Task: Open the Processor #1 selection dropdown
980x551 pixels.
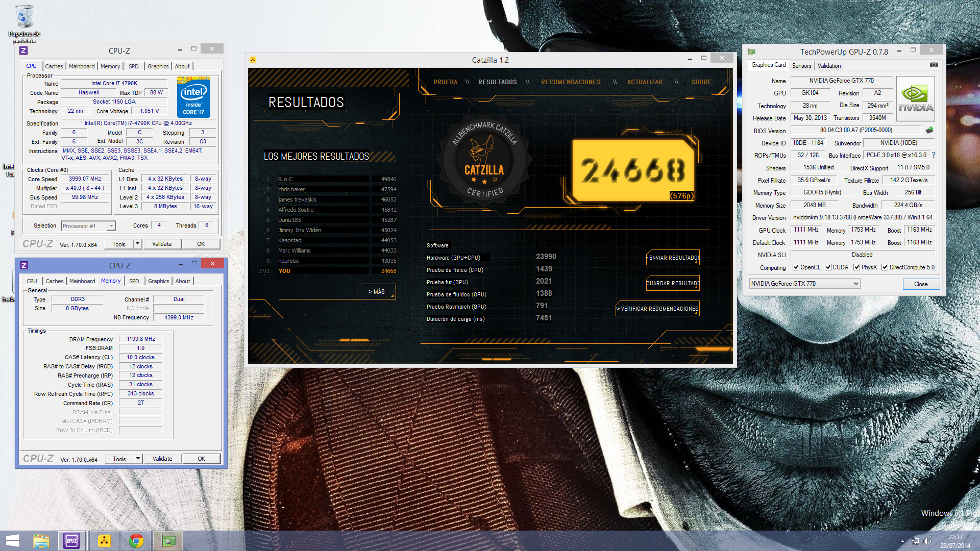Action: [88, 226]
